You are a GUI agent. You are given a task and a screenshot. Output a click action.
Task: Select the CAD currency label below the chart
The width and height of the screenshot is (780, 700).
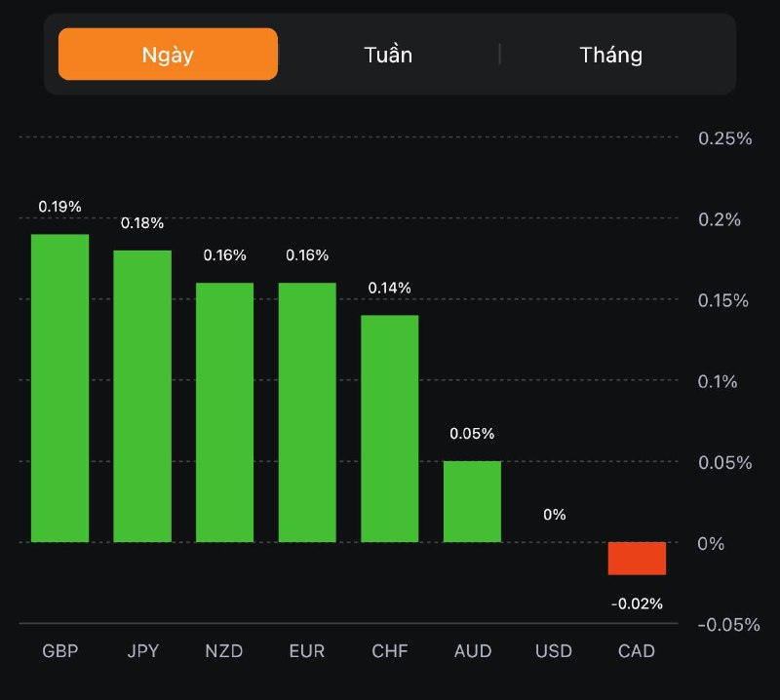pyautogui.click(x=637, y=650)
